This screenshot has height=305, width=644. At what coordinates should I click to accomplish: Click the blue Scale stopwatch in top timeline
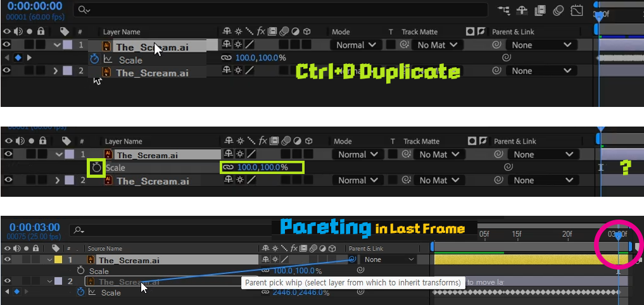point(94,59)
